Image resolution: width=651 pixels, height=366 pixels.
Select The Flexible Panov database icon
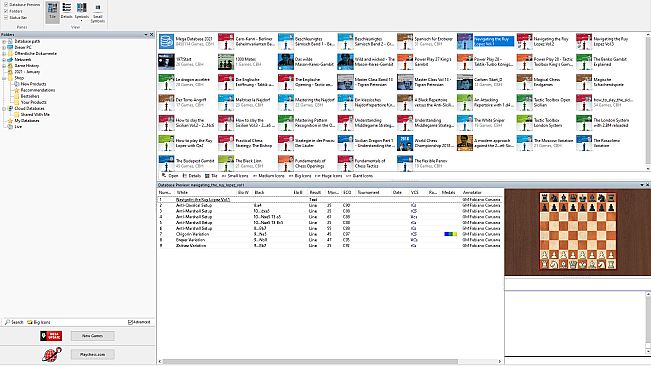point(405,163)
